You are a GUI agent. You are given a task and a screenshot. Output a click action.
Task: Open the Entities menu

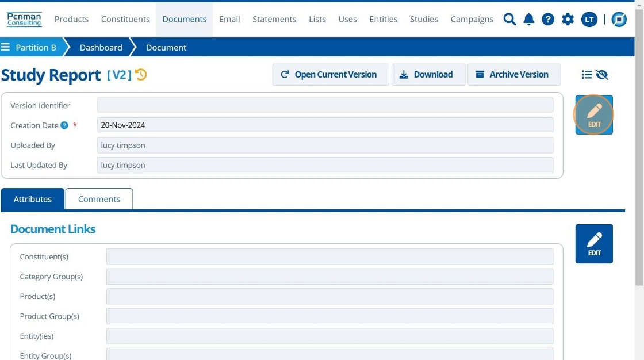tap(383, 20)
